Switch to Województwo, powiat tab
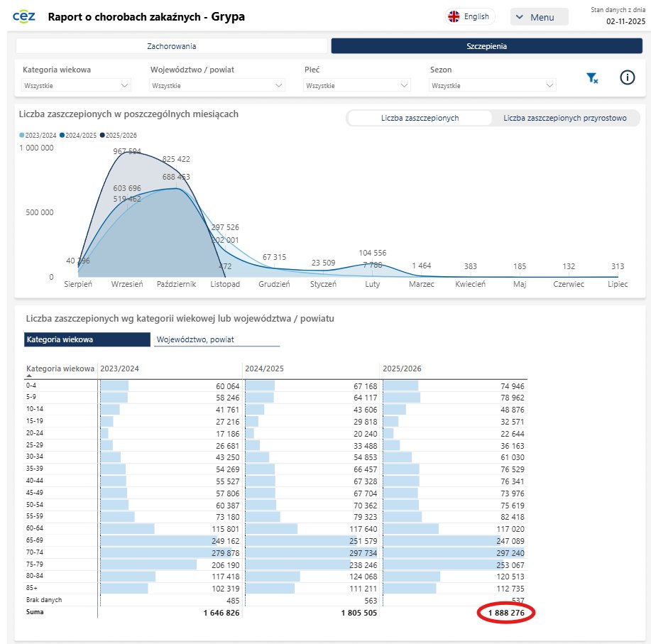This screenshot has height=644, width=651. click(x=217, y=339)
